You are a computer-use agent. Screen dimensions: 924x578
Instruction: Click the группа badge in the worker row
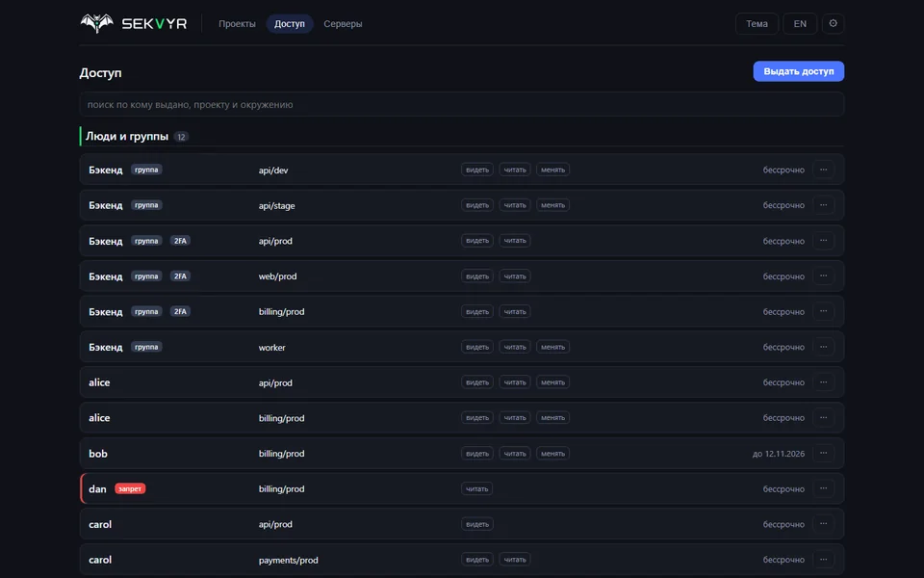point(146,347)
